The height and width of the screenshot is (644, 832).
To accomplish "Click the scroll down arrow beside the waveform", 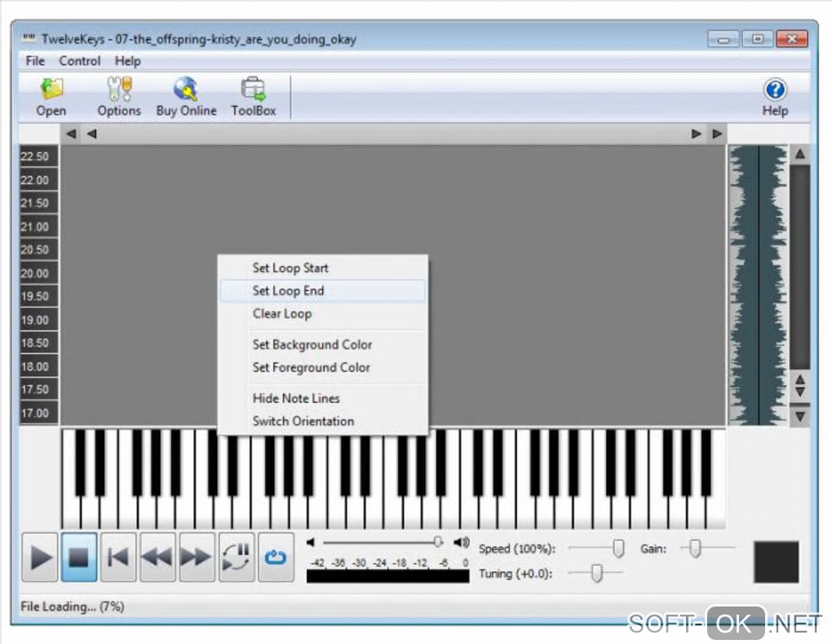I will (x=800, y=417).
